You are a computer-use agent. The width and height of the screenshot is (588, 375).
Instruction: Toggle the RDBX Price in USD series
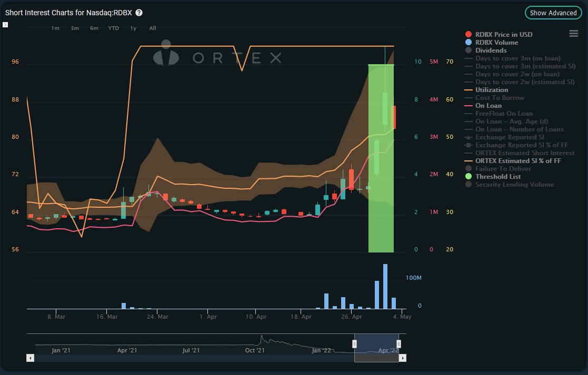click(x=499, y=35)
